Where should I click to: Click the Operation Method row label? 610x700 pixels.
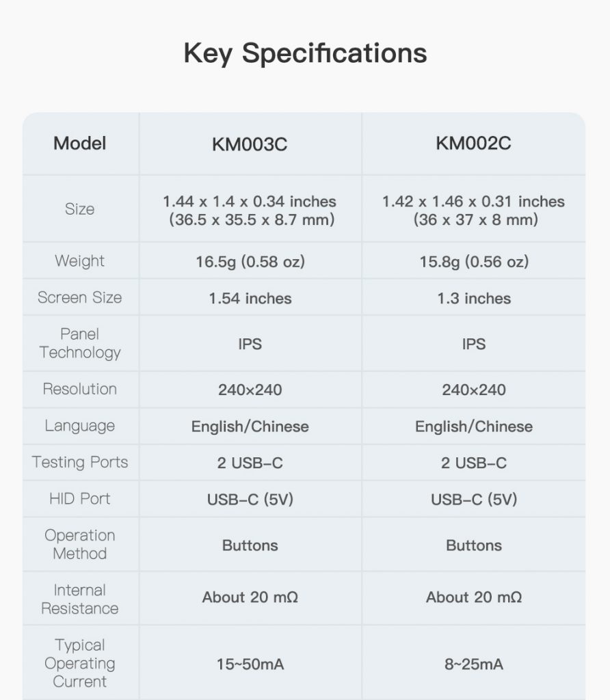80,544
